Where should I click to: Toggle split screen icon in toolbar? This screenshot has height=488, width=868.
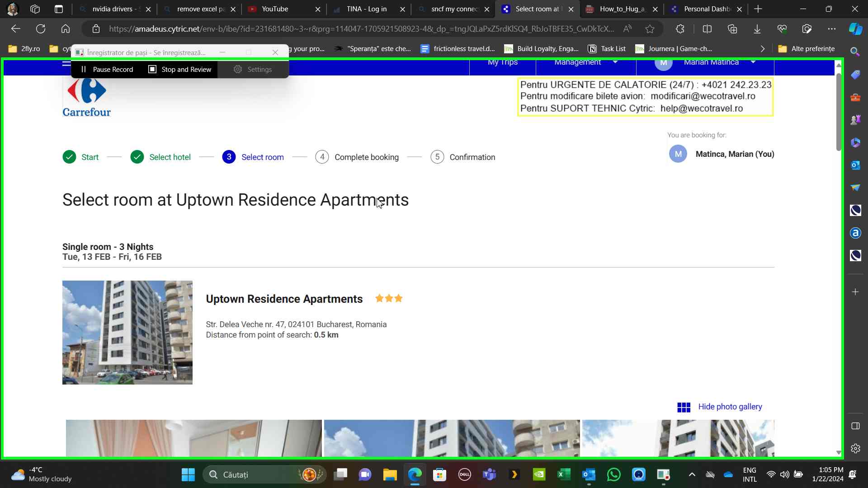coord(707,29)
